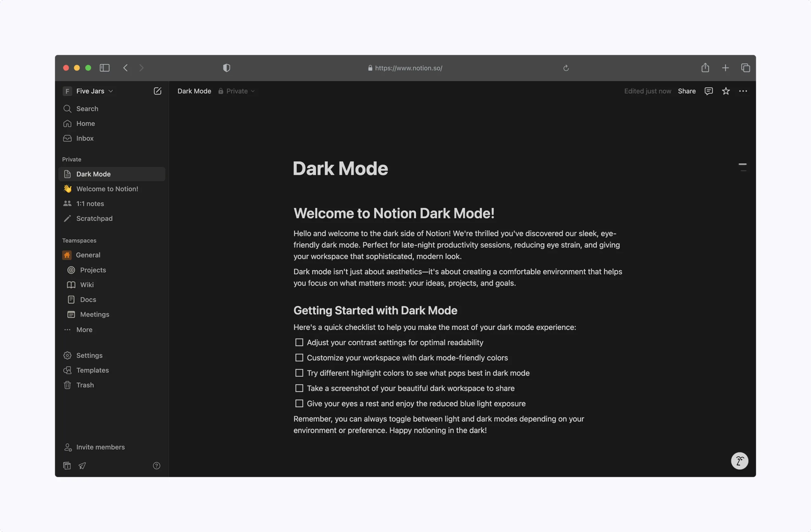811x532 pixels.
Task: Check Customize your workspace item
Action: tap(299, 358)
